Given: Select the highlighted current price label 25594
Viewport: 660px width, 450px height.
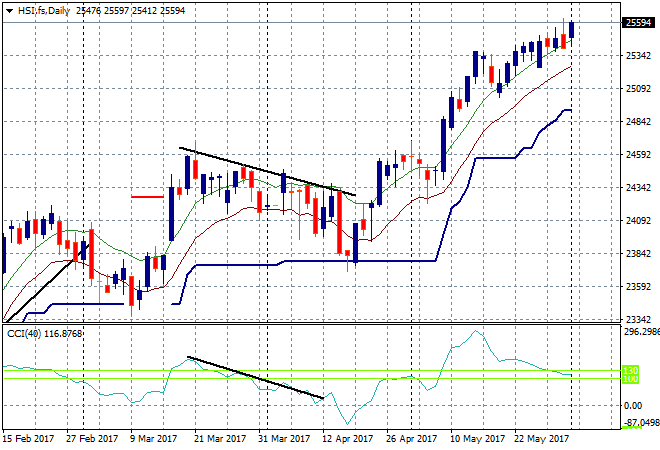Looking at the screenshot, I should tap(638, 23).
